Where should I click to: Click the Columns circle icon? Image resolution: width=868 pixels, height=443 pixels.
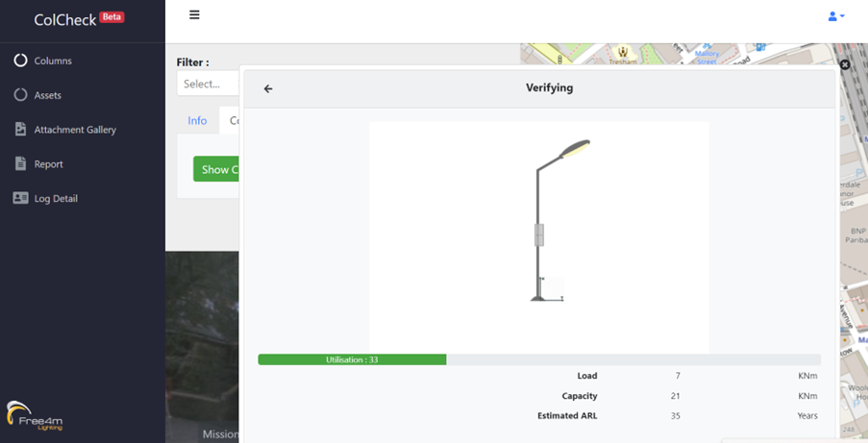click(x=20, y=61)
